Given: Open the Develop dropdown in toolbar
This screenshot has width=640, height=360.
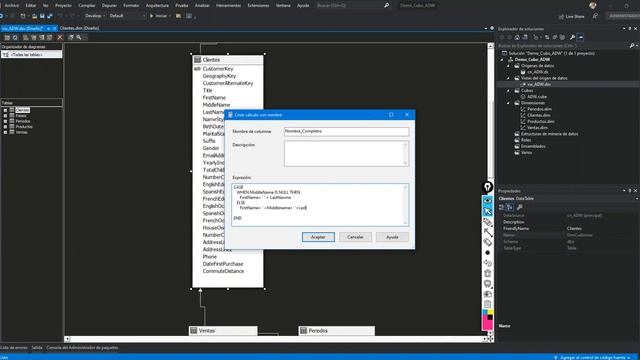Looking at the screenshot, I should tap(95, 16).
